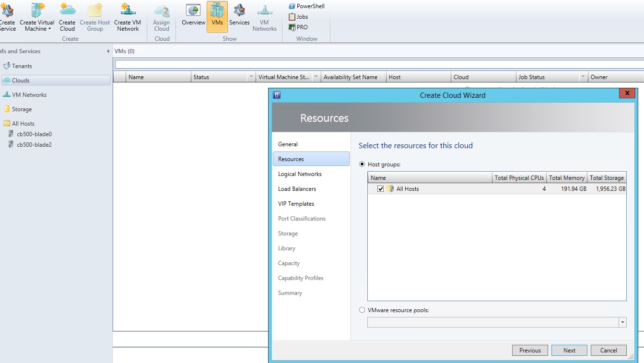Sort host groups by Total Storage
The height and width of the screenshot is (363, 644).
pos(607,178)
